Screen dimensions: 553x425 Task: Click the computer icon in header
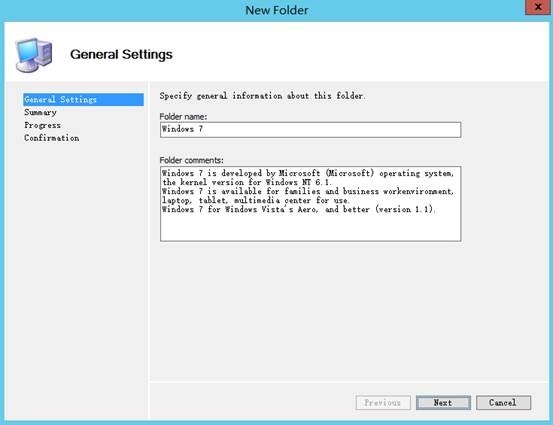pyautogui.click(x=34, y=55)
